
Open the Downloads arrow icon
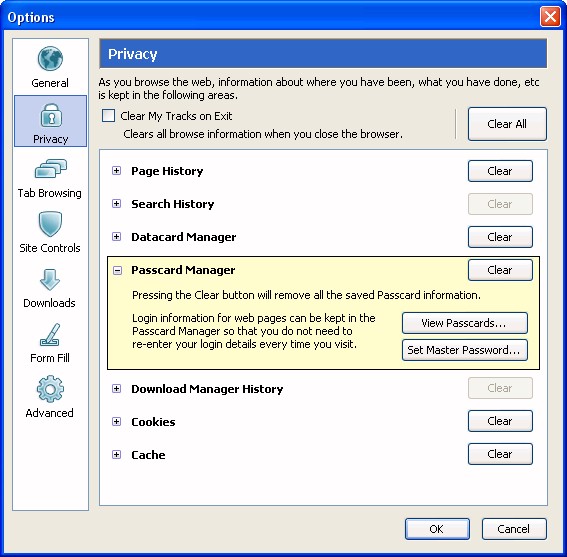[x=50, y=280]
